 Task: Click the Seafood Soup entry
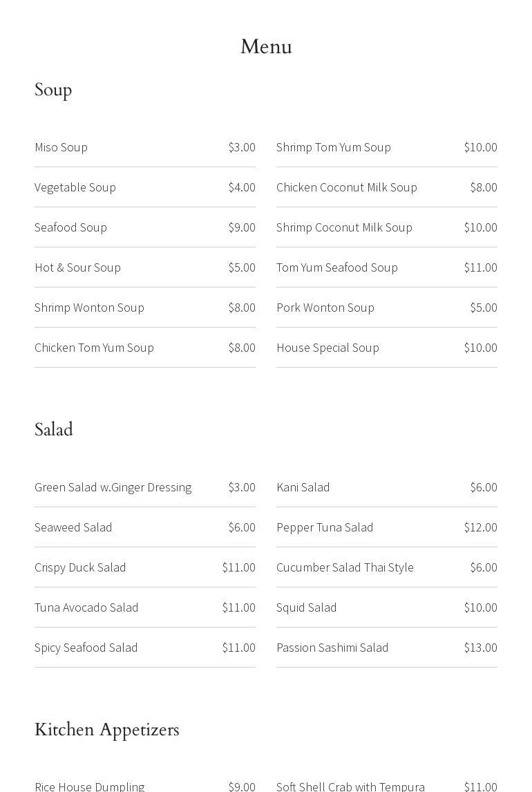tap(70, 227)
